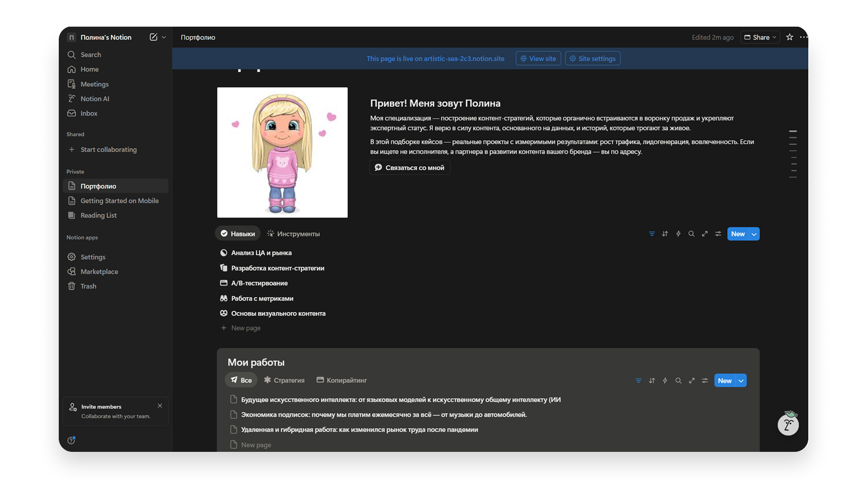The height and width of the screenshot is (488, 868).
Task: Expand the workspace switcher chevron next to Полина's Notion
Action: [x=164, y=37]
